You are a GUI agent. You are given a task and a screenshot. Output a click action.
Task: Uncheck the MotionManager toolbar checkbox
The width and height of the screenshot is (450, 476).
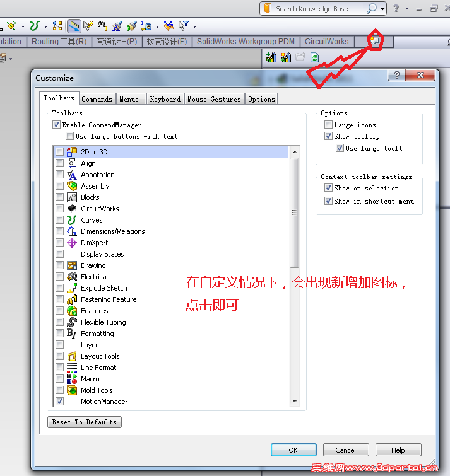click(59, 402)
